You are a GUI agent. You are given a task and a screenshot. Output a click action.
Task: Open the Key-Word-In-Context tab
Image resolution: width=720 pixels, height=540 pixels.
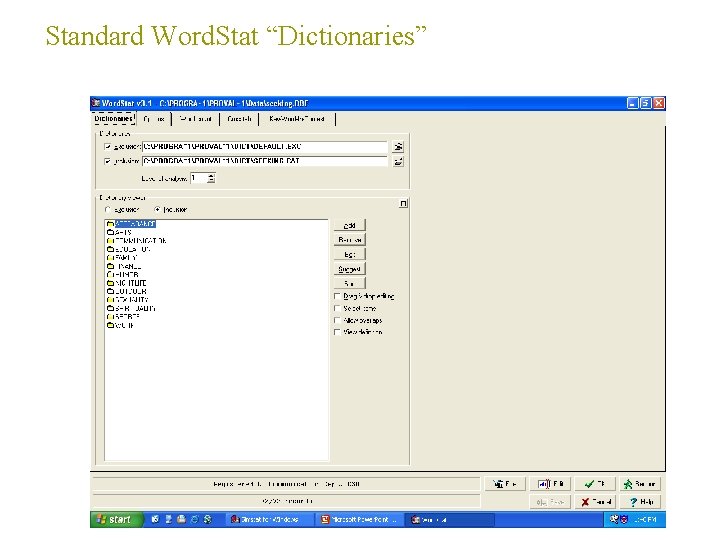pyautogui.click(x=297, y=119)
